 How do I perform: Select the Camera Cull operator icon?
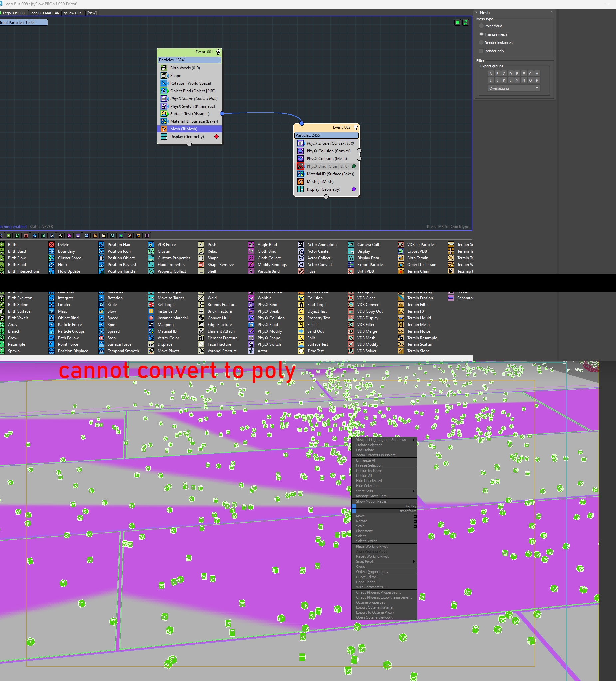351,245
